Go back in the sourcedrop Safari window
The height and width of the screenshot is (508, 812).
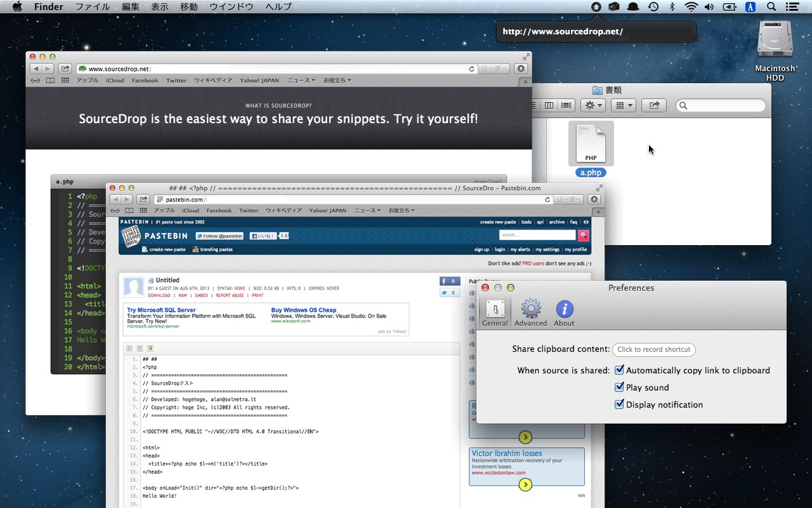pyautogui.click(x=36, y=69)
